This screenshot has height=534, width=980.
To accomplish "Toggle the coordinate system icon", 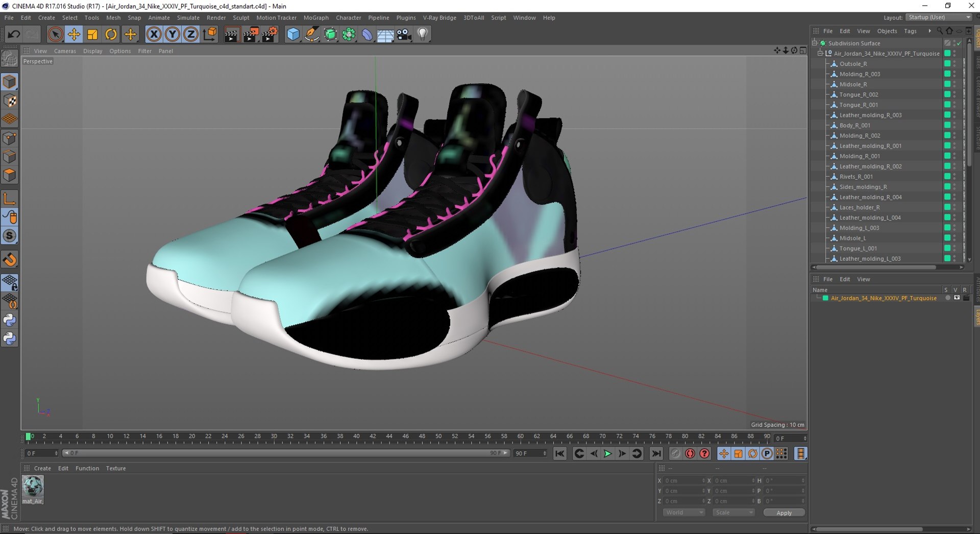I will pos(210,34).
